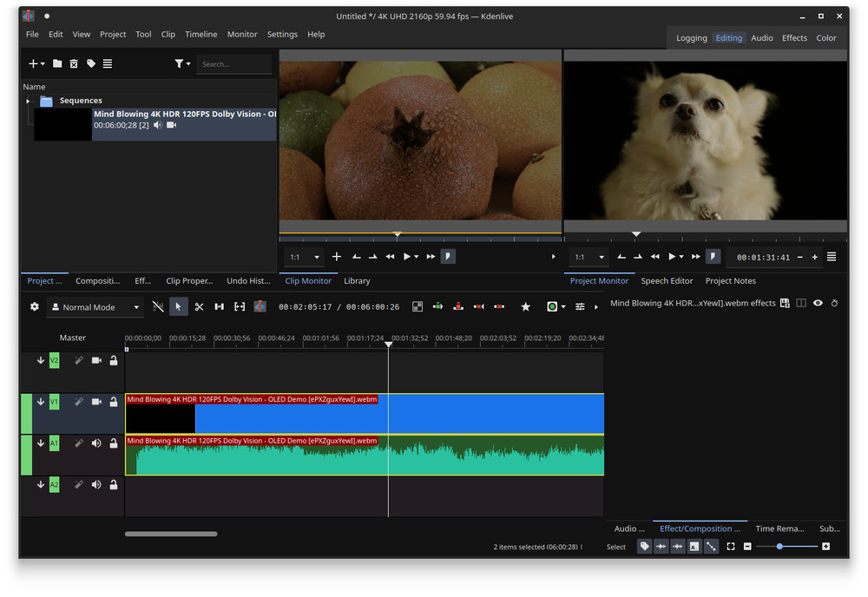Expand the Clip Monitor toolbar overflow arrow

(554, 257)
